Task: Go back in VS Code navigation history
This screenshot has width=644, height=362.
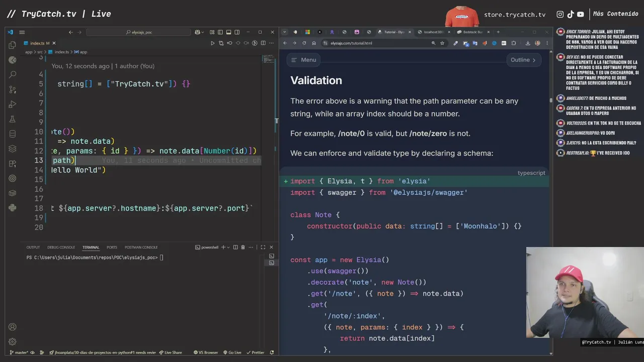Action: (71, 32)
